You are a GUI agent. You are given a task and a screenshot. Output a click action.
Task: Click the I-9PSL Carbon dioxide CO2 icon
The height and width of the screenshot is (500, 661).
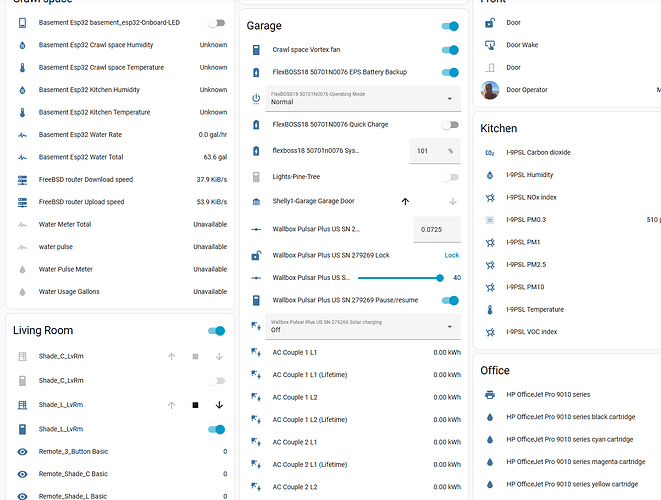[490, 153]
